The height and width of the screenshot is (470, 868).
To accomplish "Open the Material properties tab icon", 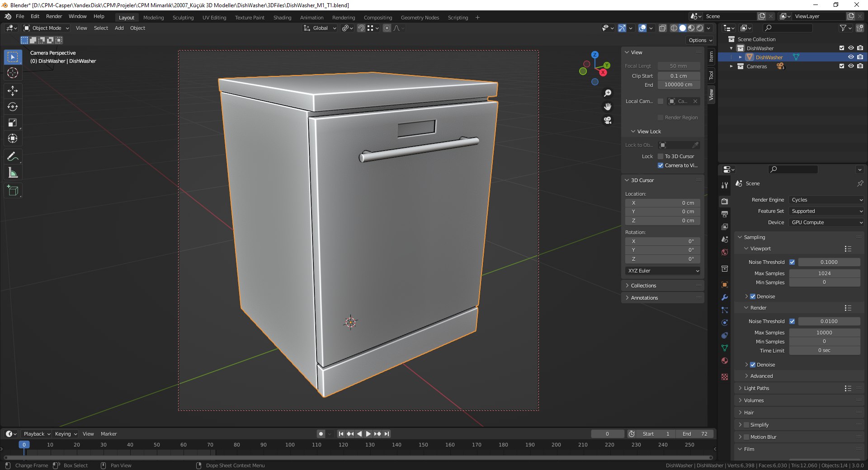I will (x=725, y=361).
